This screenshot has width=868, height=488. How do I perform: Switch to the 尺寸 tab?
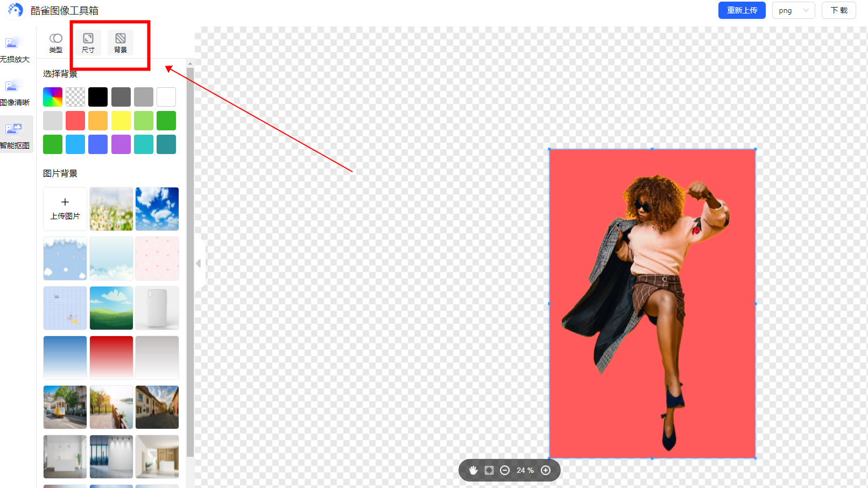pos(88,43)
